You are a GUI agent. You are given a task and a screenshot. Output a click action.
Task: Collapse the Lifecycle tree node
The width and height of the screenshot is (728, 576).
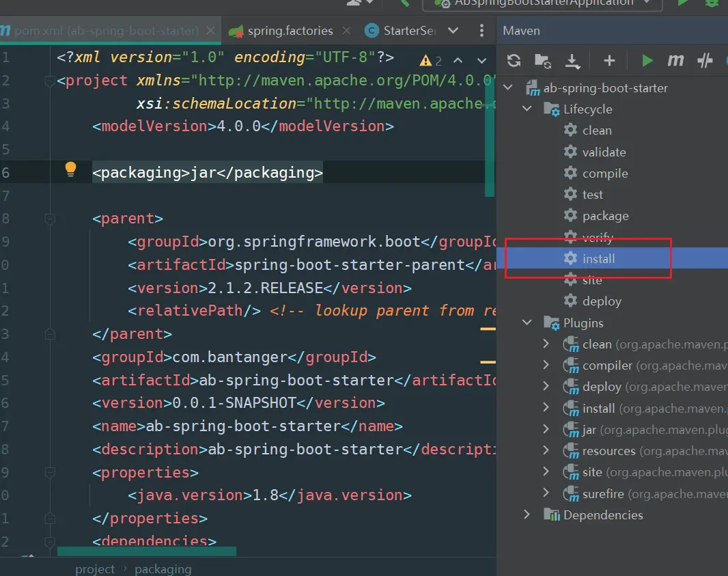click(x=527, y=109)
